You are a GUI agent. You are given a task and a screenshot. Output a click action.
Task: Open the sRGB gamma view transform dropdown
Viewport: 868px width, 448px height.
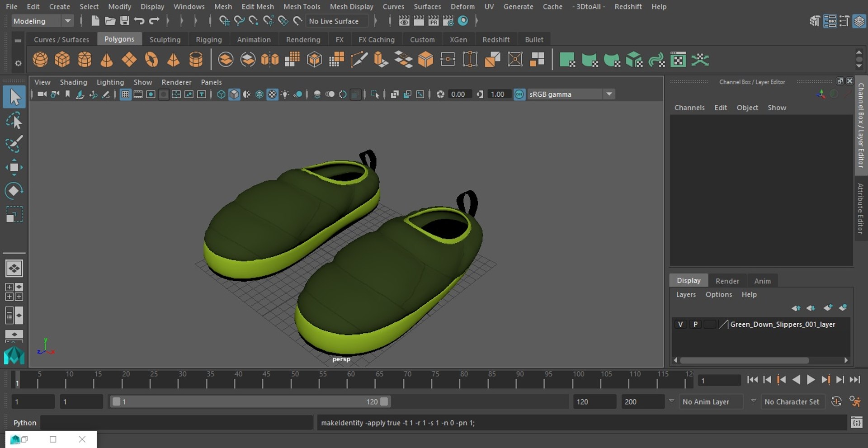(x=571, y=94)
